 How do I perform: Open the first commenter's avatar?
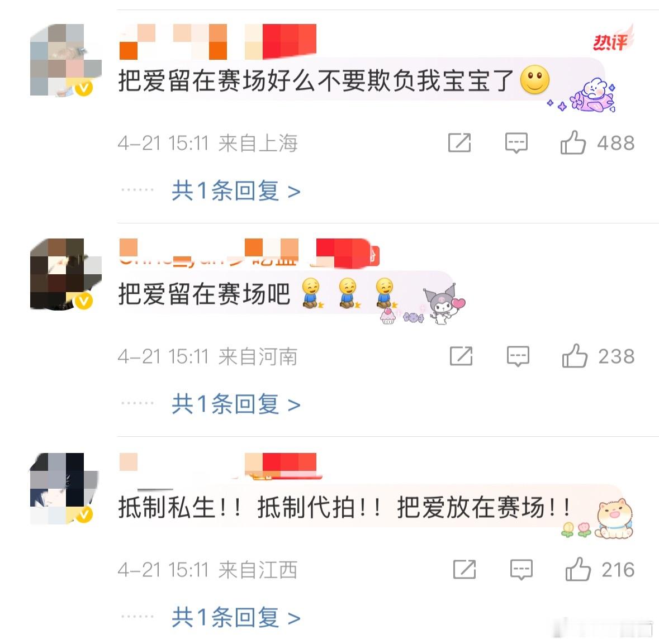(x=65, y=60)
